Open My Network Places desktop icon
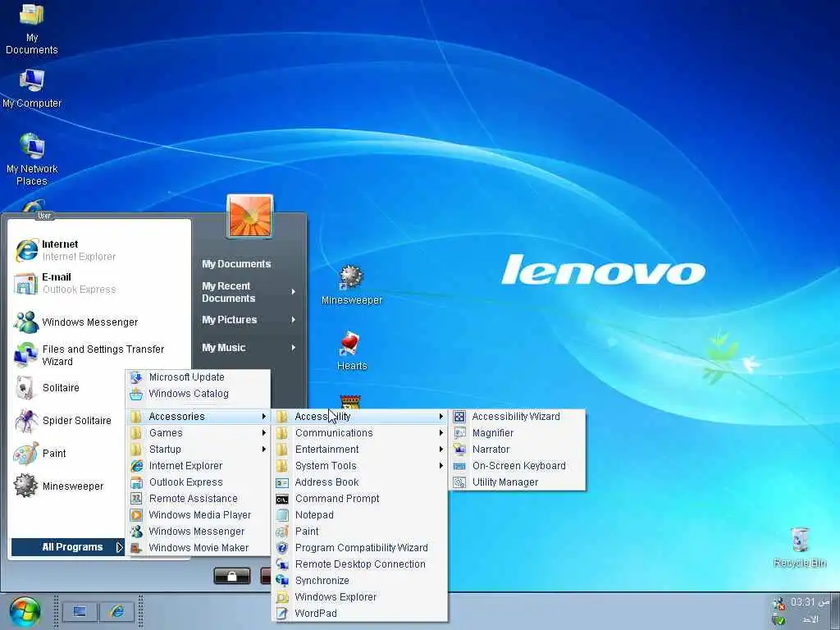The image size is (840, 630). (x=32, y=160)
